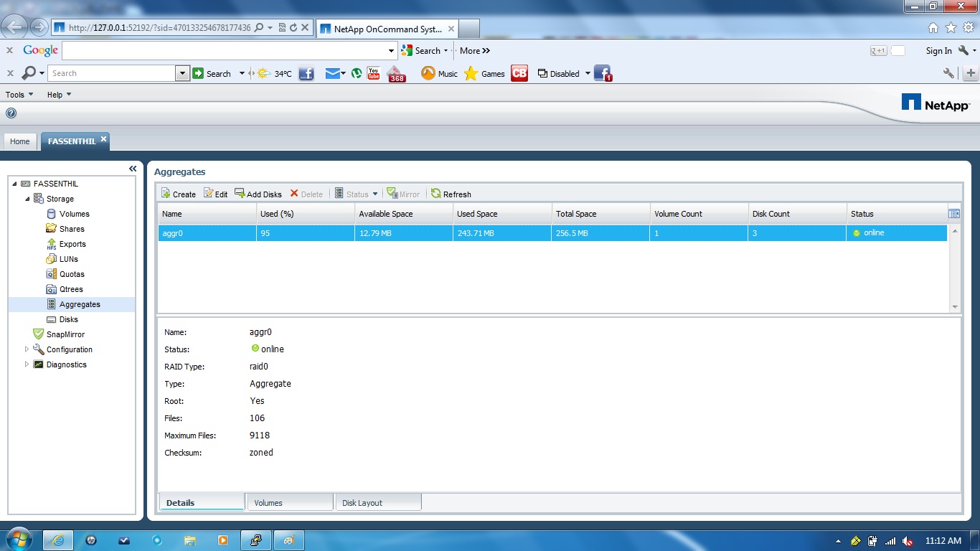Refresh the aggregates list
Screen dimensions: 980x551
451,194
